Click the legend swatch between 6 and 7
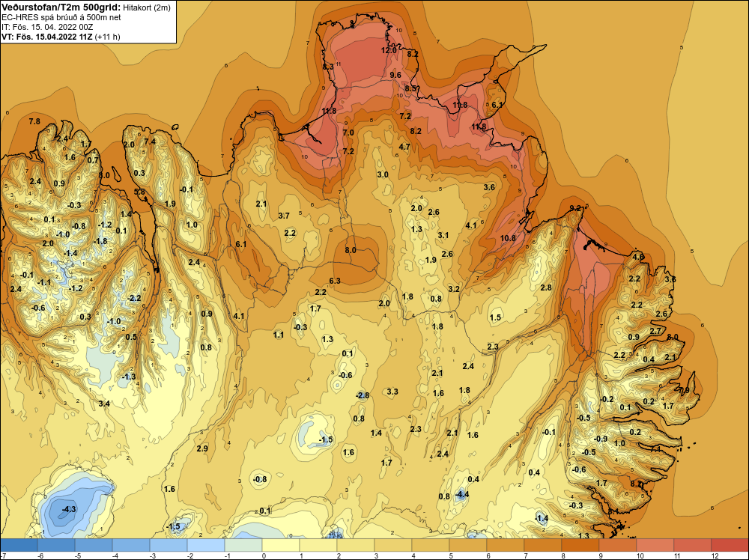 (x=506, y=545)
